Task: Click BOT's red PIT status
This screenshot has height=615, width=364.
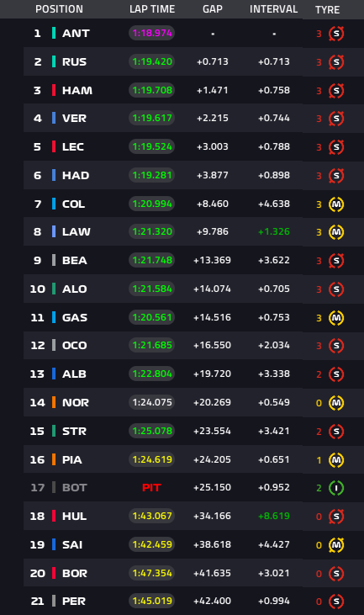Action: (151, 487)
